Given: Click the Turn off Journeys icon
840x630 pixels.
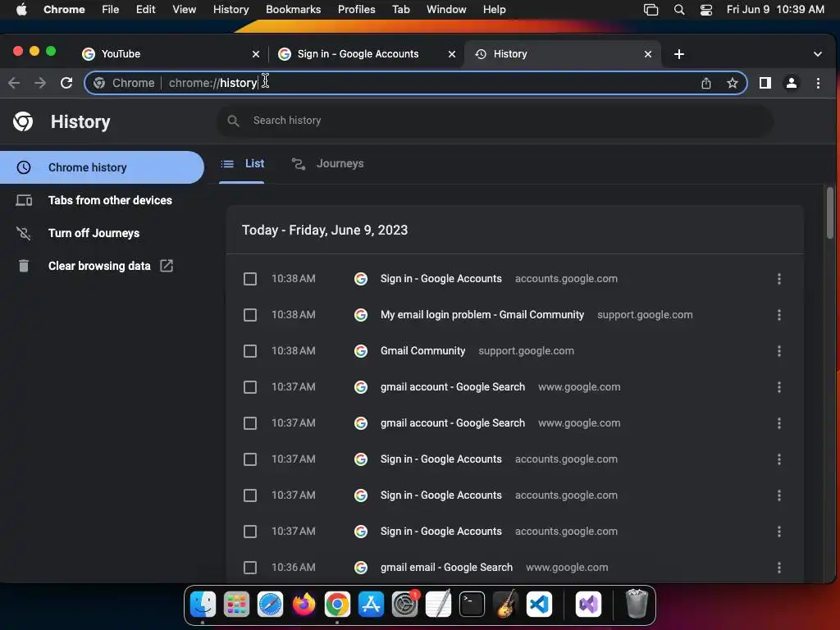Looking at the screenshot, I should (x=24, y=233).
